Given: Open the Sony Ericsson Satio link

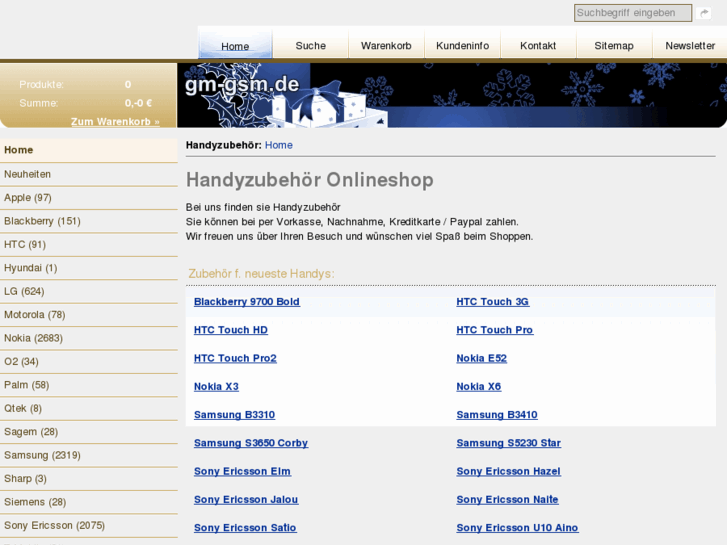Looking at the screenshot, I should [245, 528].
